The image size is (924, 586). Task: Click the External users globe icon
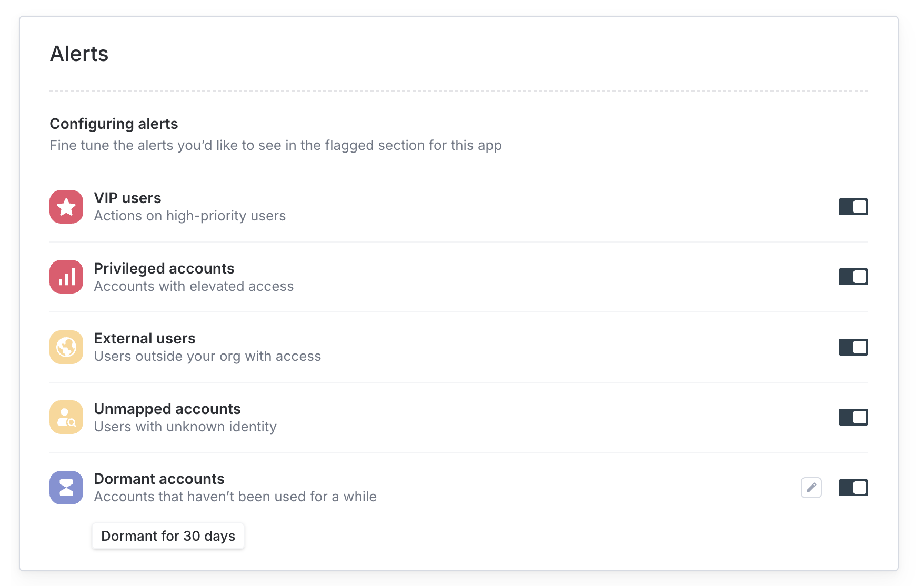tap(66, 347)
